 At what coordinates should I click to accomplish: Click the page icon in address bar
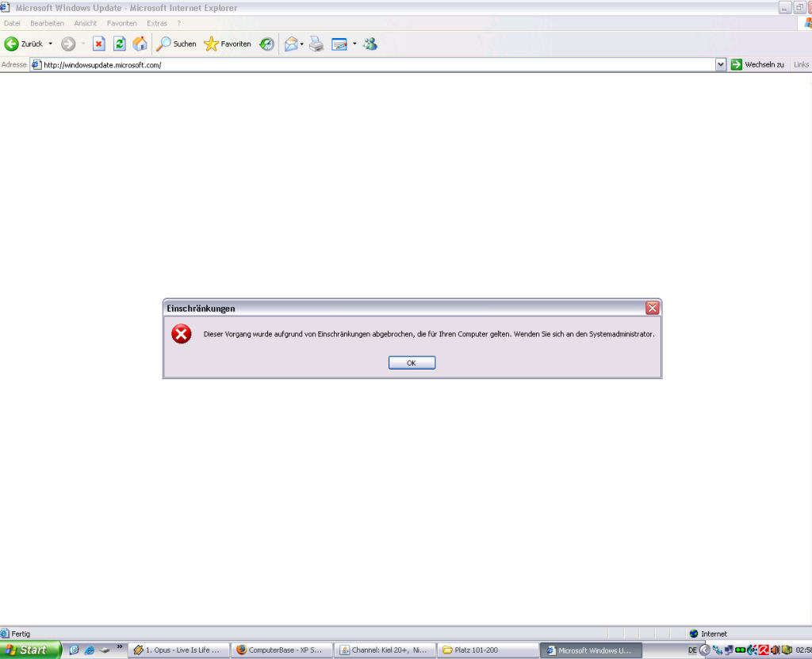36,65
